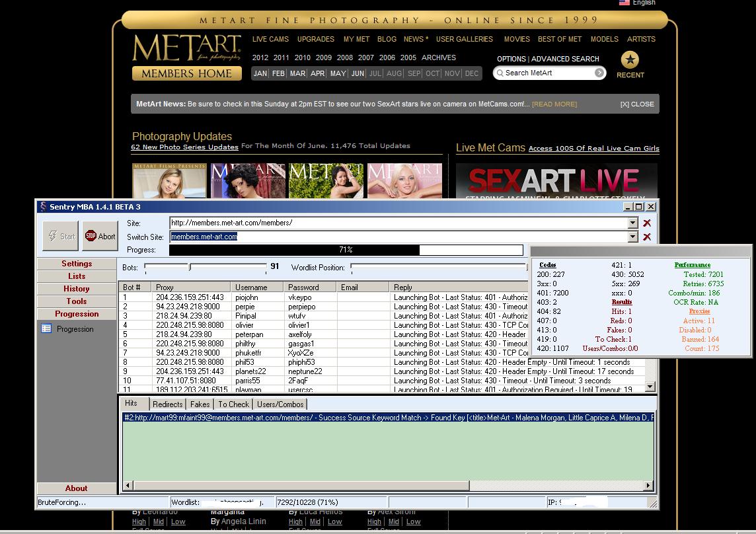This screenshot has height=534, width=756.
Task: Click the Abort button with stop icon
Action: click(100, 237)
